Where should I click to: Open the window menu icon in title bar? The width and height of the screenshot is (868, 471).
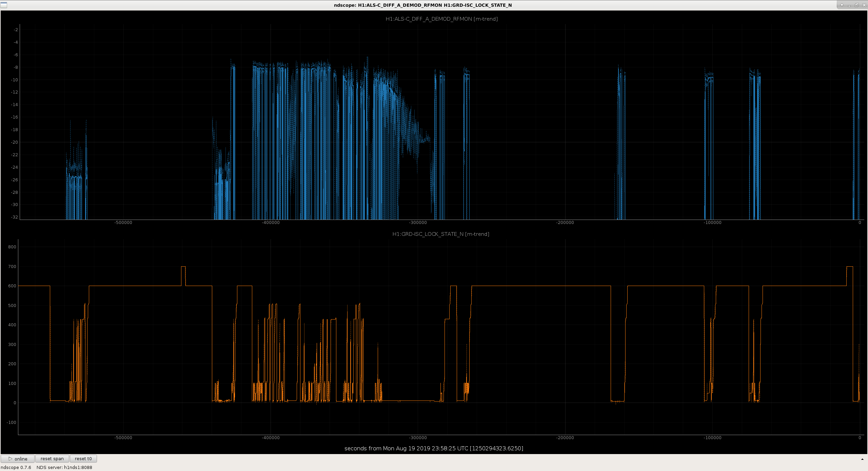point(4,5)
